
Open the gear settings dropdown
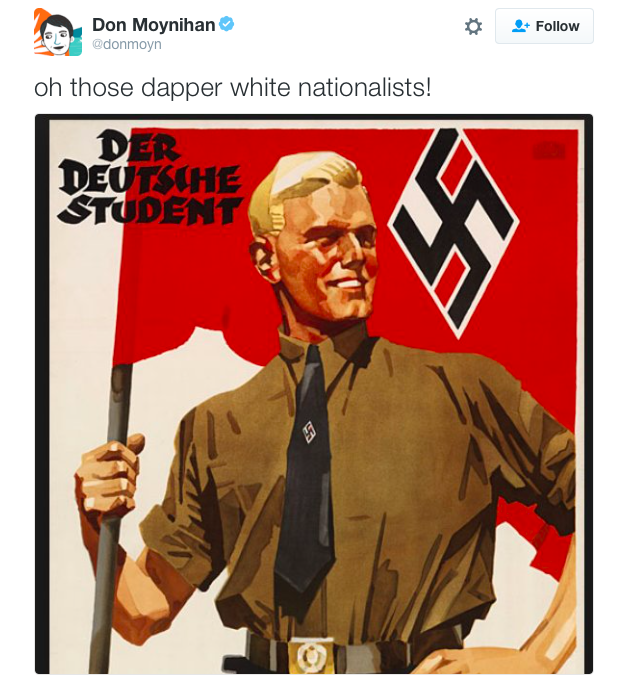click(473, 26)
